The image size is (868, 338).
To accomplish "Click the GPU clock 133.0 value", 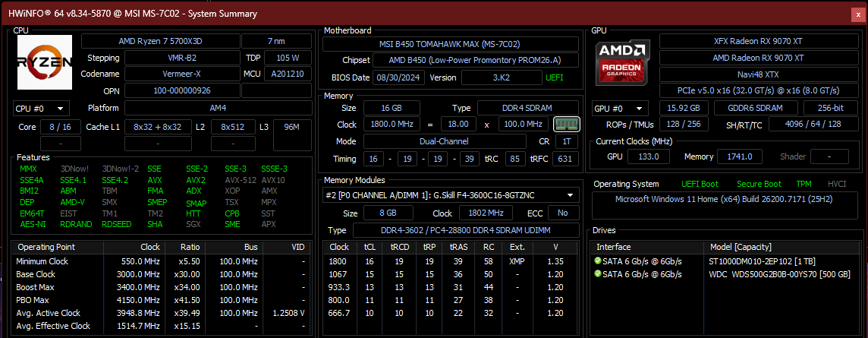I will click(648, 156).
